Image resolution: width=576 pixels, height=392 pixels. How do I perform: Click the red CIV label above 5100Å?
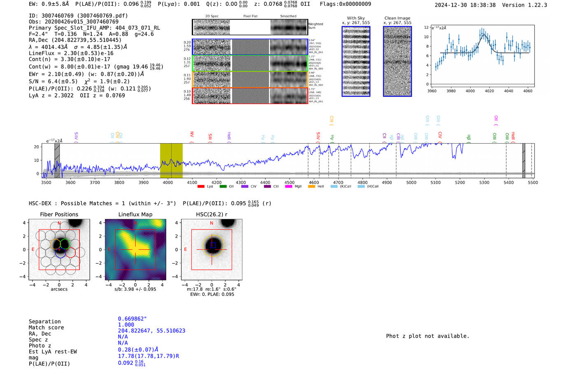(440, 137)
